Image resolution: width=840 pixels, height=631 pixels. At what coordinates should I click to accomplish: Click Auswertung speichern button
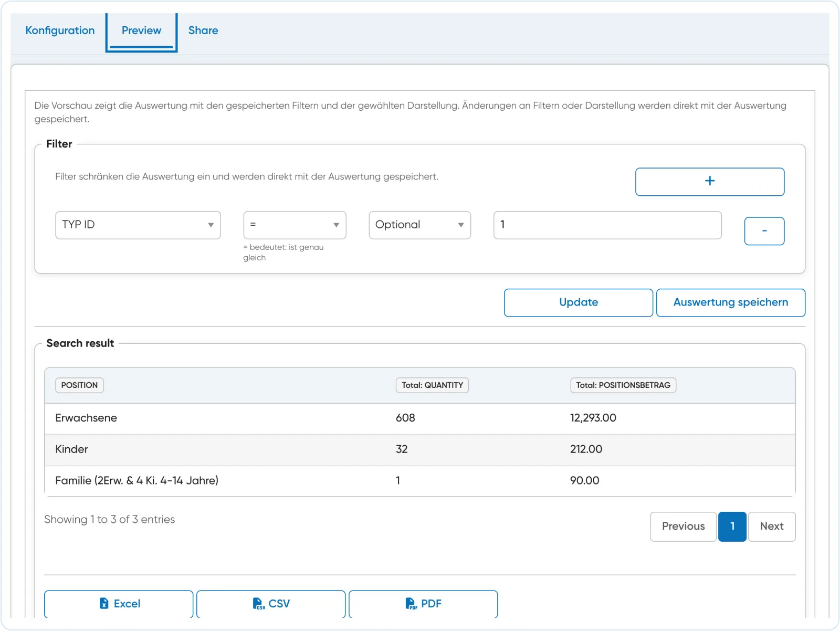click(731, 302)
